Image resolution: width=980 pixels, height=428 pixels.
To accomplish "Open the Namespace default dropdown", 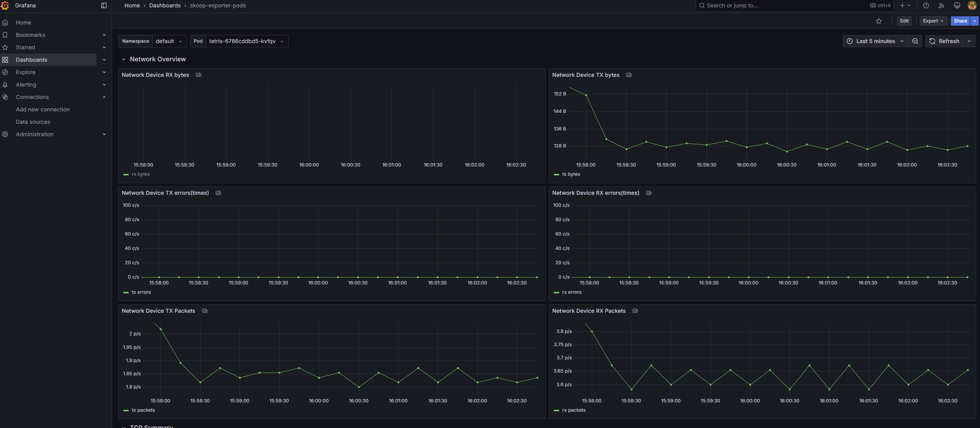I will (x=169, y=41).
